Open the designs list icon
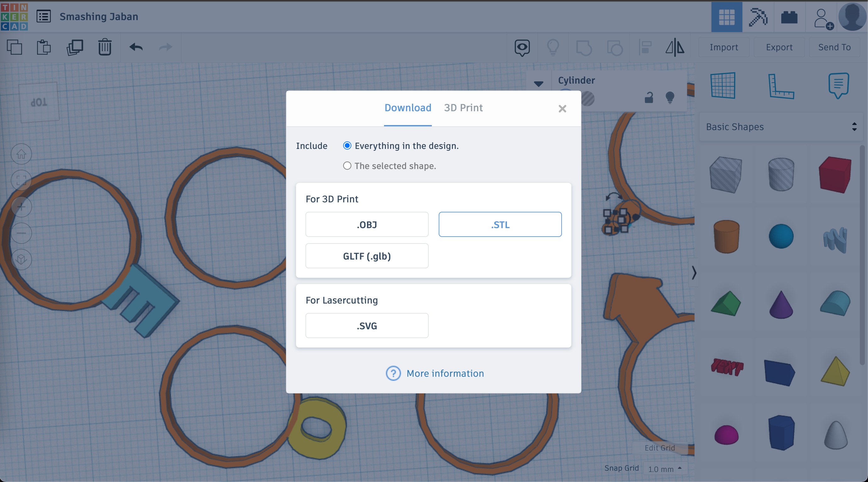This screenshot has height=482, width=868. pyautogui.click(x=44, y=17)
